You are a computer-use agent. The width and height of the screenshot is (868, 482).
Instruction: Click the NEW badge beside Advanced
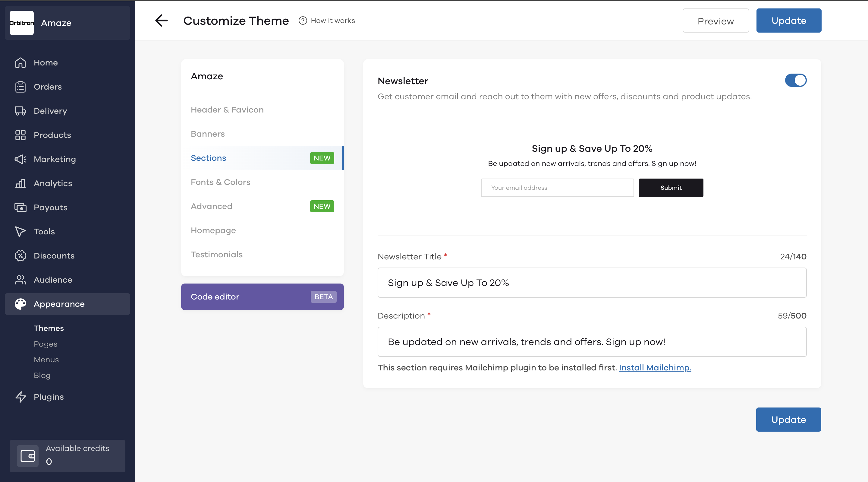coord(322,206)
